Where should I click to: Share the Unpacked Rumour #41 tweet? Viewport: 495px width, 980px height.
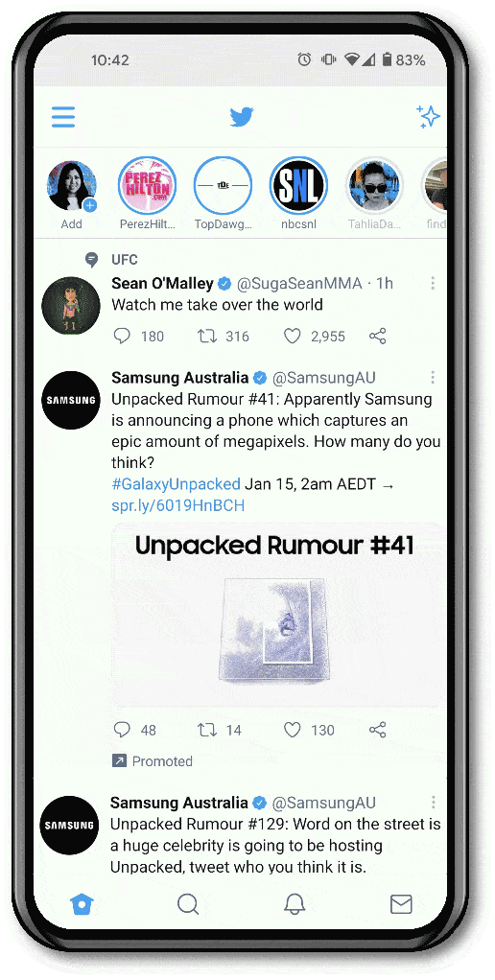(378, 730)
